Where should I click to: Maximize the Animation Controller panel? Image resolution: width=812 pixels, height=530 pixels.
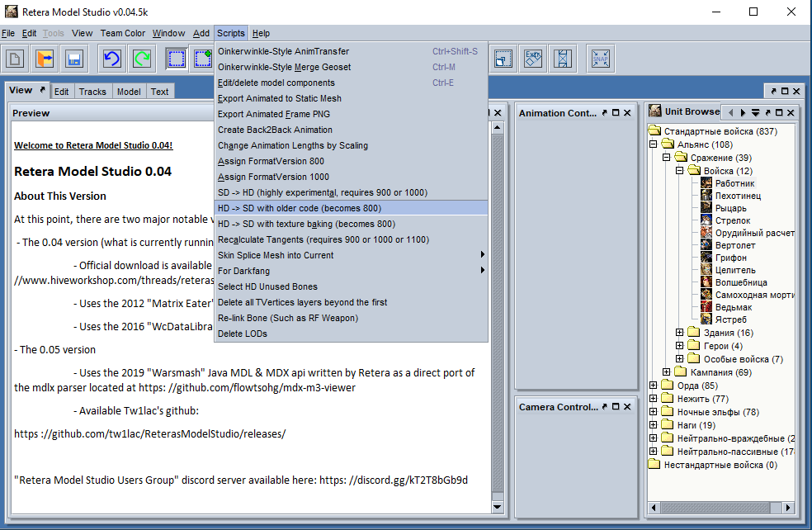click(x=616, y=112)
